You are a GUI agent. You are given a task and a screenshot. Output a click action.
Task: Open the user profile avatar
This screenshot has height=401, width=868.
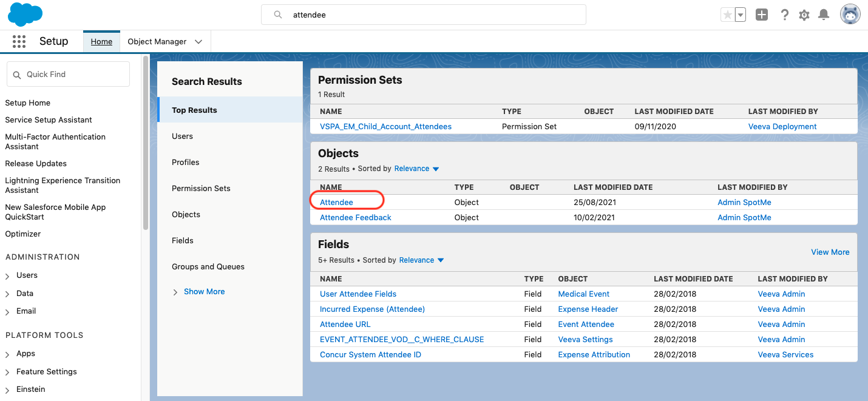tap(850, 15)
